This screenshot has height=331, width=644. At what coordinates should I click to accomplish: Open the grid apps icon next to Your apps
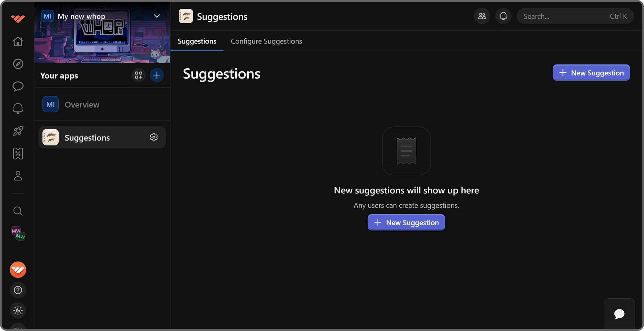tap(138, 75)
